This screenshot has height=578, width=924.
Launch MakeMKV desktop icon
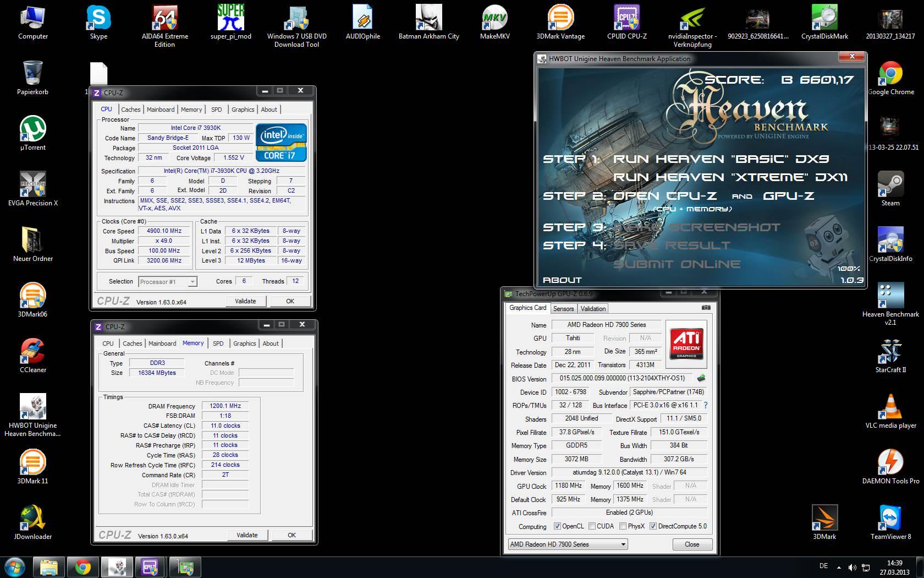tap(495, 22)
